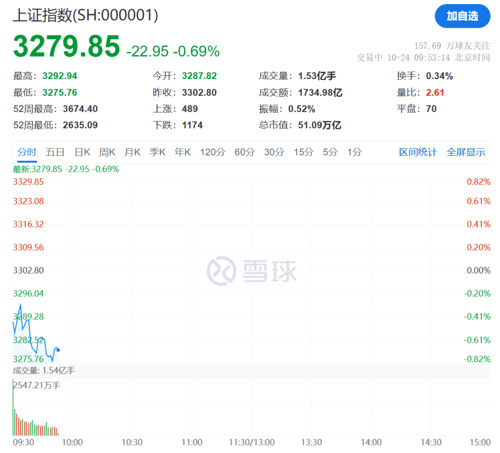Click the 成交量: 1.54亿手 volume label
This screenshot has height=453, width=500.
coord(44,371)
